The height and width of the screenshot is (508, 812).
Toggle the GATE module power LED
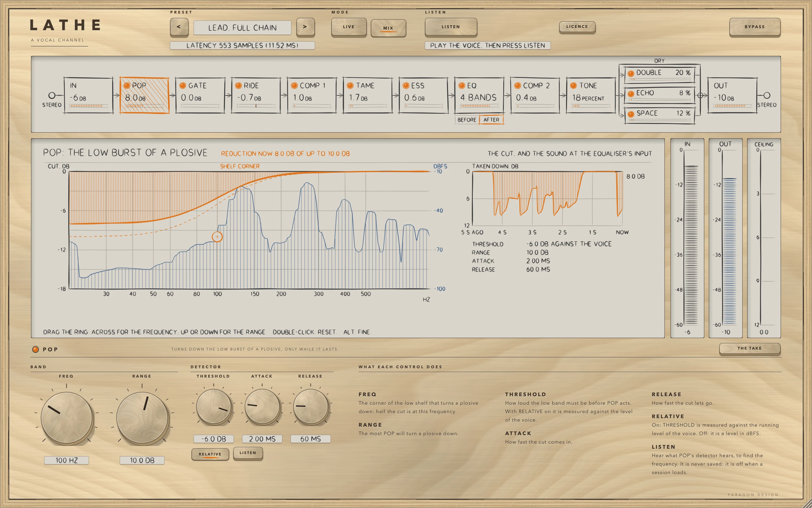point(183,86)
